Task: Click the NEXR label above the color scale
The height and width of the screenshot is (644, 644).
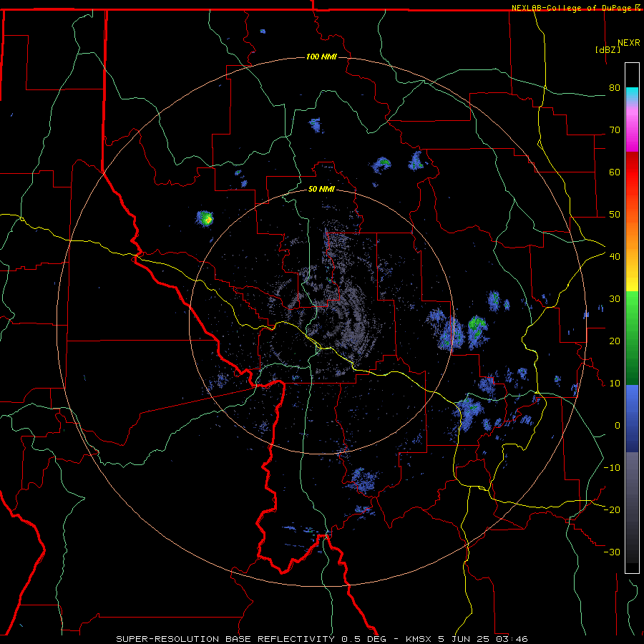Action: (x=629, y=43)
